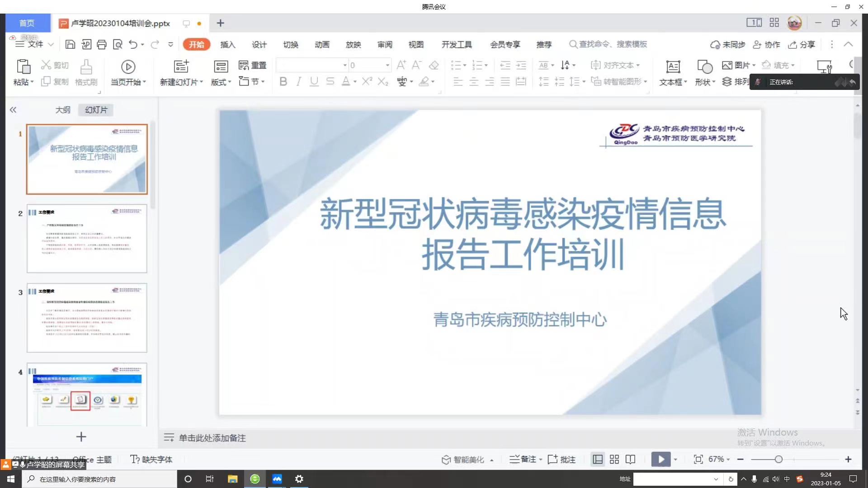868x488 pixels.
Task: Click the Print icon in quick toolbar
Action: pos(102,44)
